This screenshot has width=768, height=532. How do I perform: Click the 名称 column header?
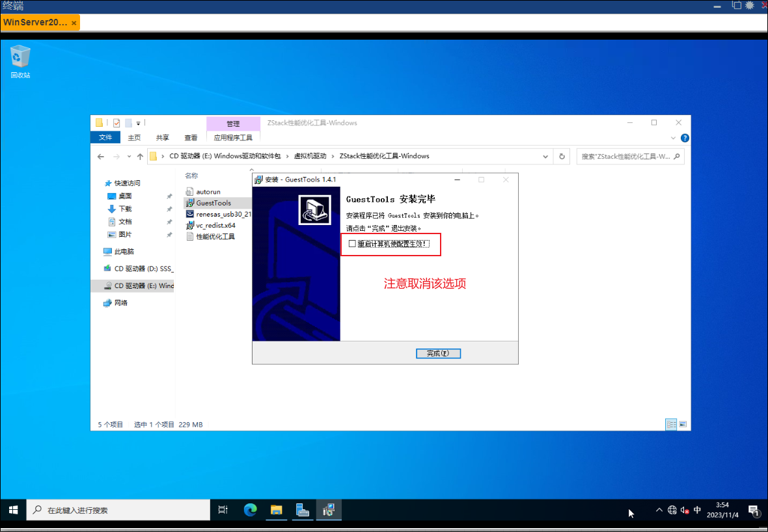(x=191, y=176)
